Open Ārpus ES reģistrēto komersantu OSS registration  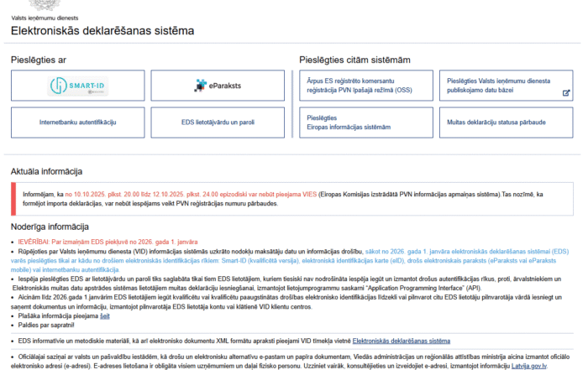click(366, 86)
